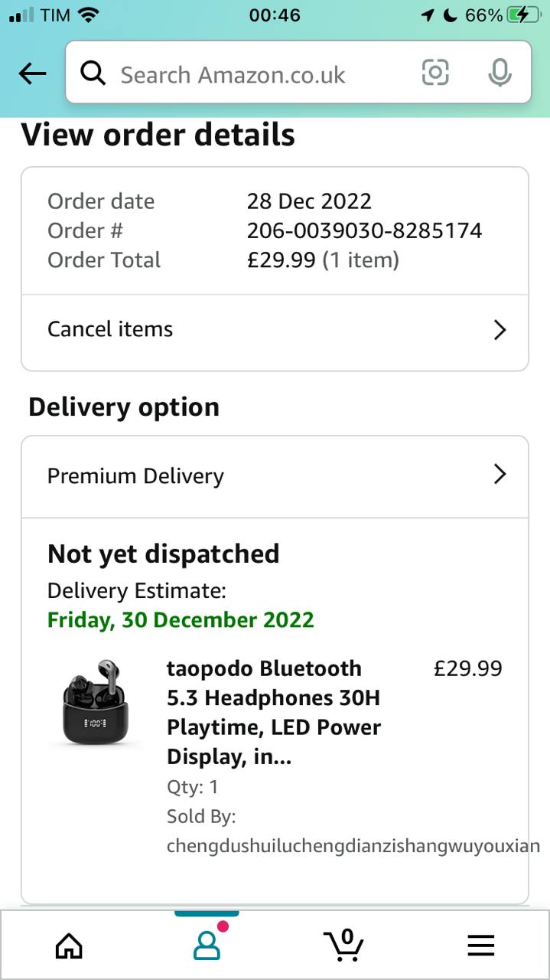
Task: Tap Friday, 30 December 2022 delivery estimate
Action: pyautogui.click(x=181, y=619)
